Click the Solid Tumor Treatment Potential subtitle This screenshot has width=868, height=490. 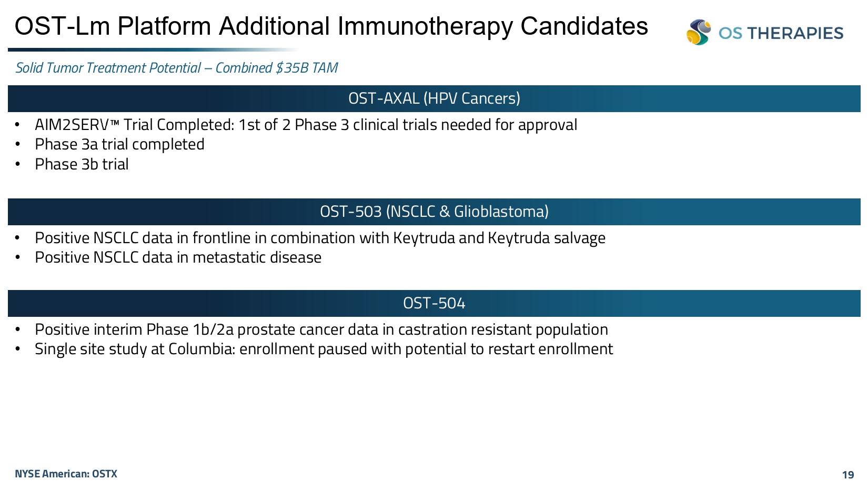click(x=176, y=68)
